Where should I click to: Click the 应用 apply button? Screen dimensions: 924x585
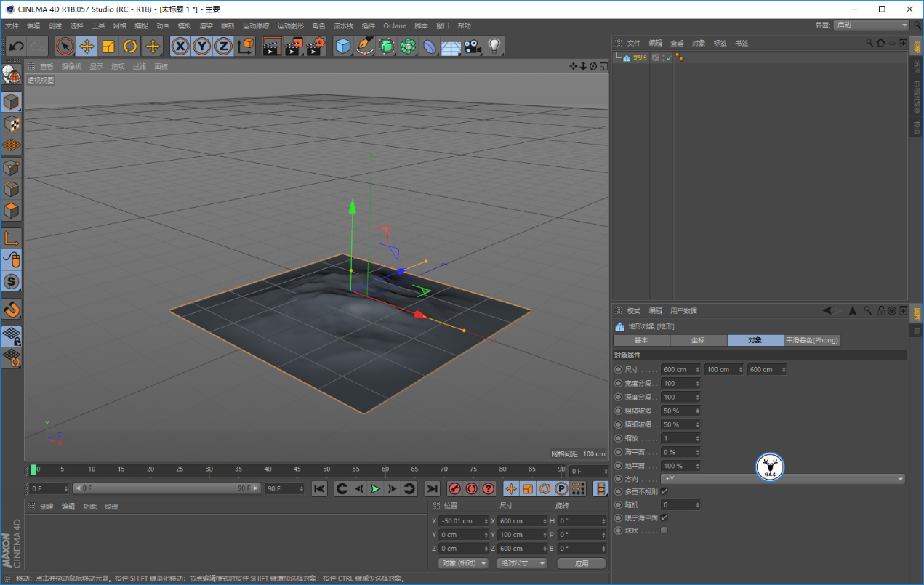point(582,563)
